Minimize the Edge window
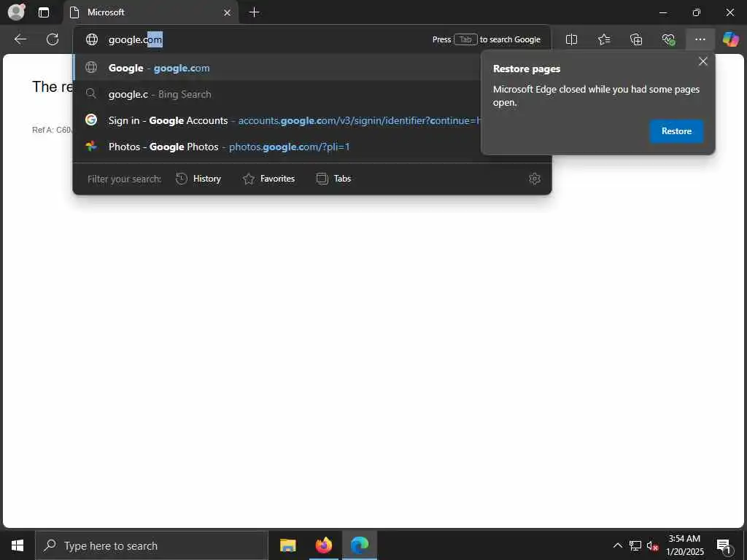747x560 pixels. [662, 12]
